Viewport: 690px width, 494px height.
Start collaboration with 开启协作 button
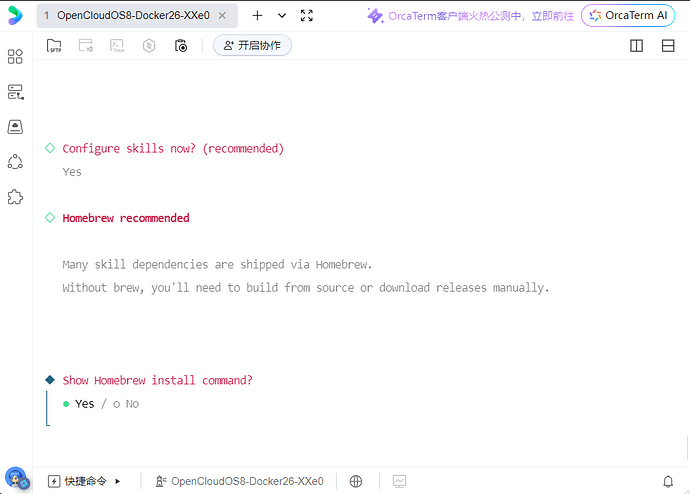coord(253,45)
